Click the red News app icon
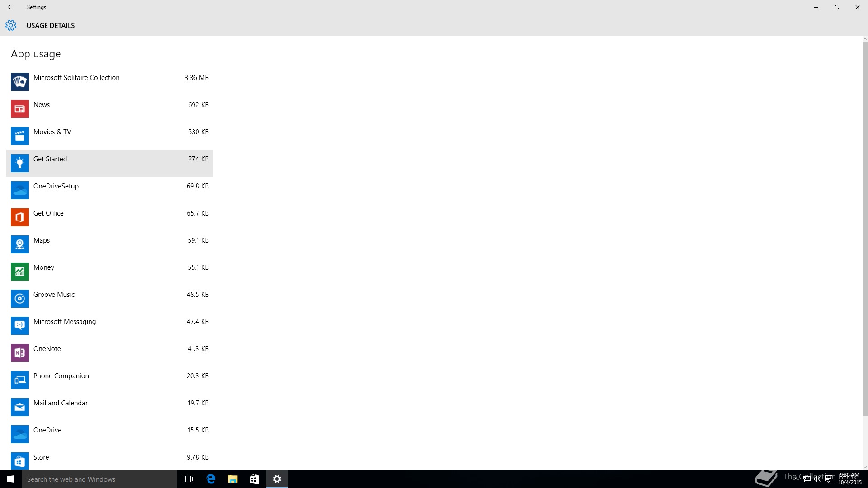868x488 pixels. 20,109
